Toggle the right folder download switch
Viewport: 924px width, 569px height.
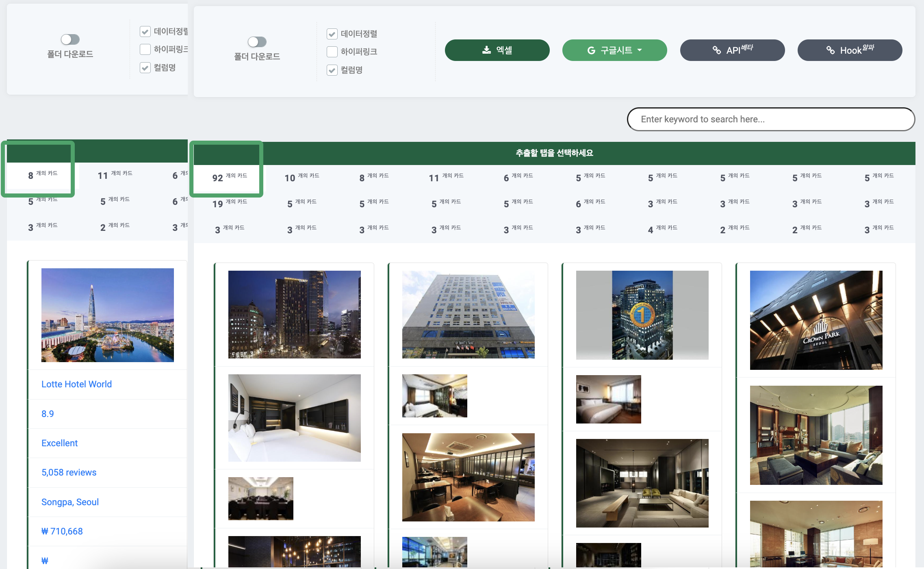pyautogui.click(x=257, y=42)
